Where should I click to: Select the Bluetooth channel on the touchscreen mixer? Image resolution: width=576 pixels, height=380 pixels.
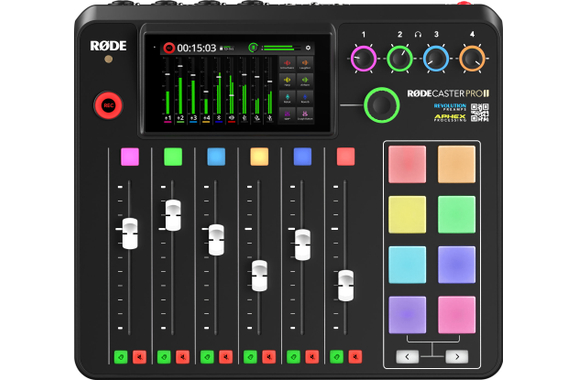point(219,118)
